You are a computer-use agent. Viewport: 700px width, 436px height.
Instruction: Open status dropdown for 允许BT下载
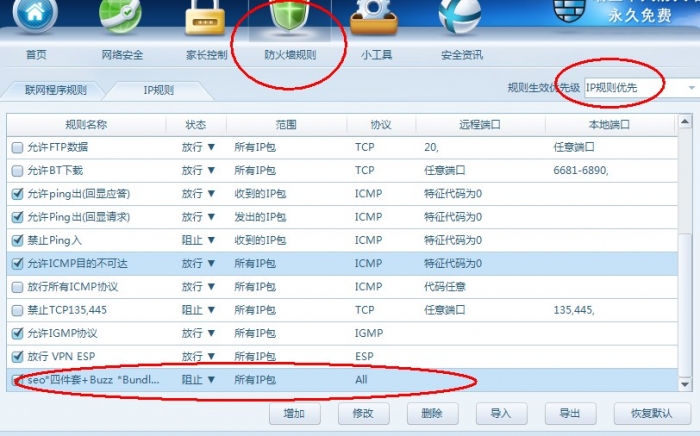211,170
